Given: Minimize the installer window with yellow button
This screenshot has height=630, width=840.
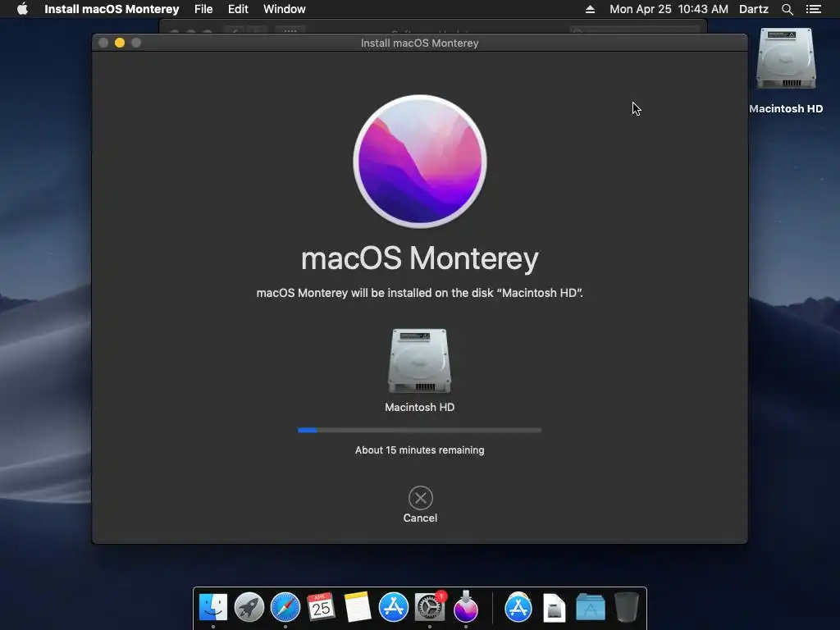Looking at the screenshot, I should (120, 43).
